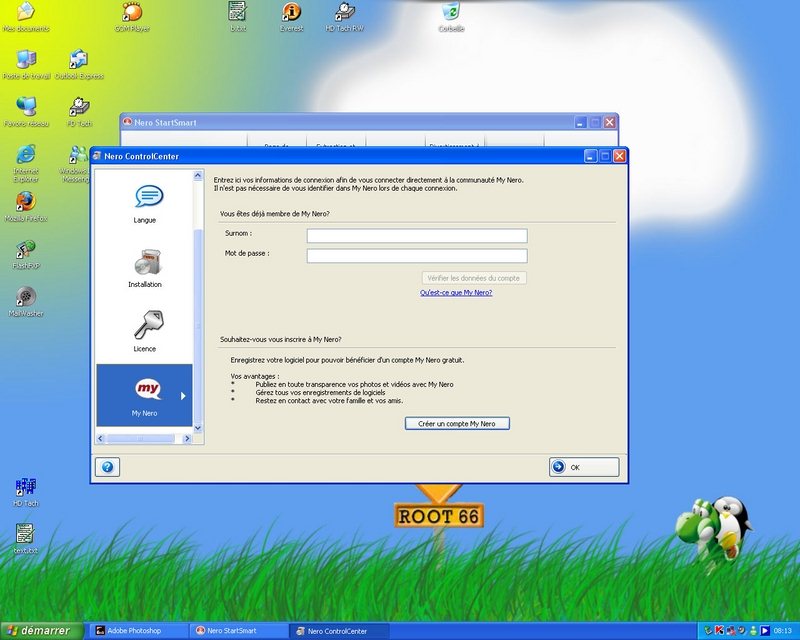Select the HD Tach RW desktop icon
This screenshot has width=800, height=640.
(x=345, y=17)
